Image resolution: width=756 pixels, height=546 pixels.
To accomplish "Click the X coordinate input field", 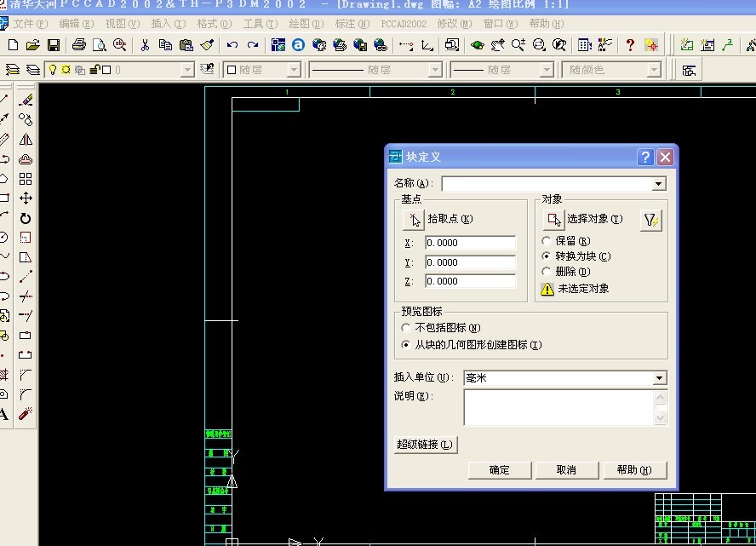I will 470,243.
